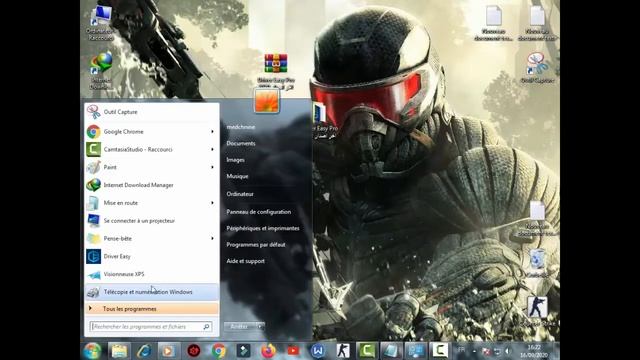Open Outil Capture from the Start menu list

tap(151, 112)
